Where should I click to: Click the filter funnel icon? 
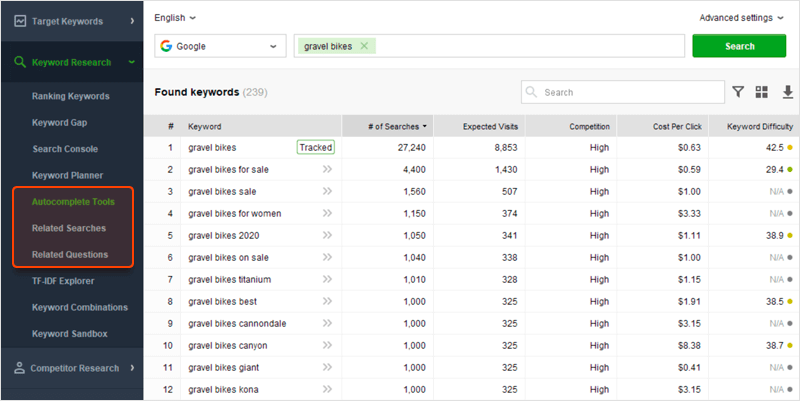click(738, 92)
